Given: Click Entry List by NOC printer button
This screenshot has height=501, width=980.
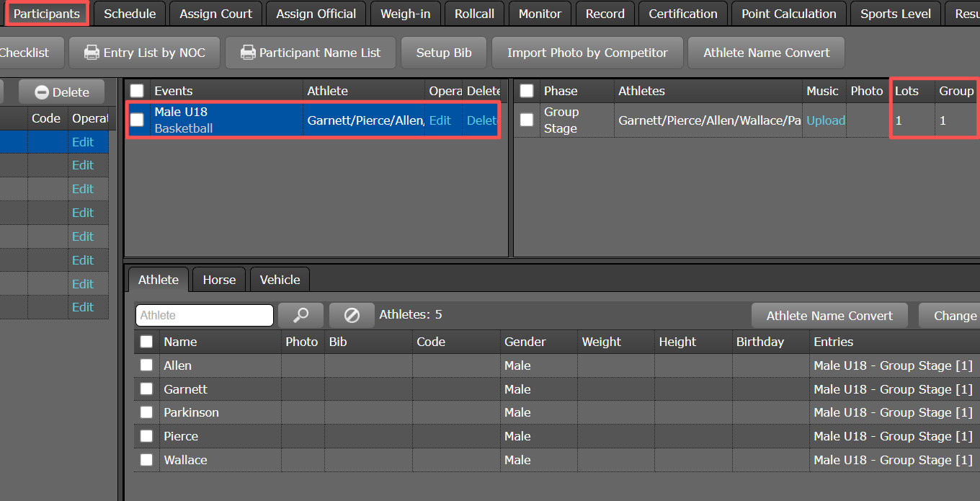Looking at the screenshot, I should click(x=144, y=53).
